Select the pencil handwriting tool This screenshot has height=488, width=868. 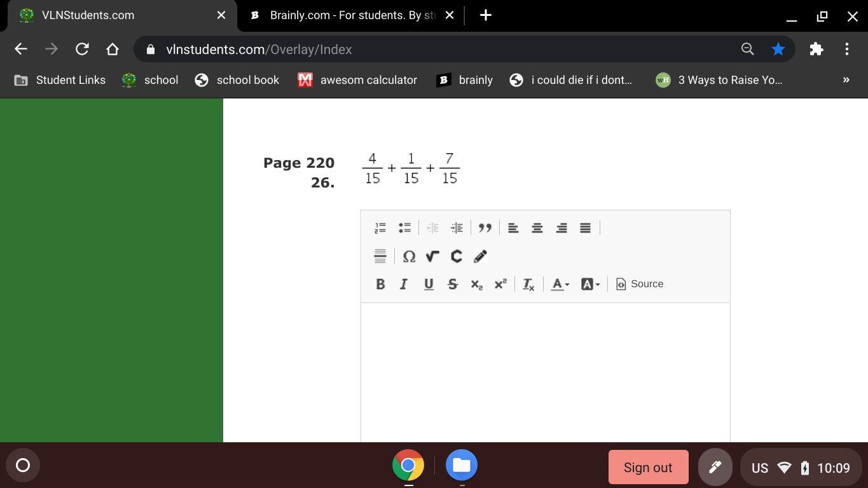click(x=480, y=256)
